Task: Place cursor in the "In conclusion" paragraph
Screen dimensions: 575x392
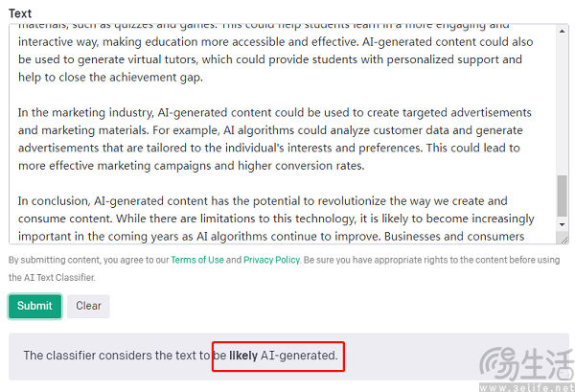Action: (268, 218)
